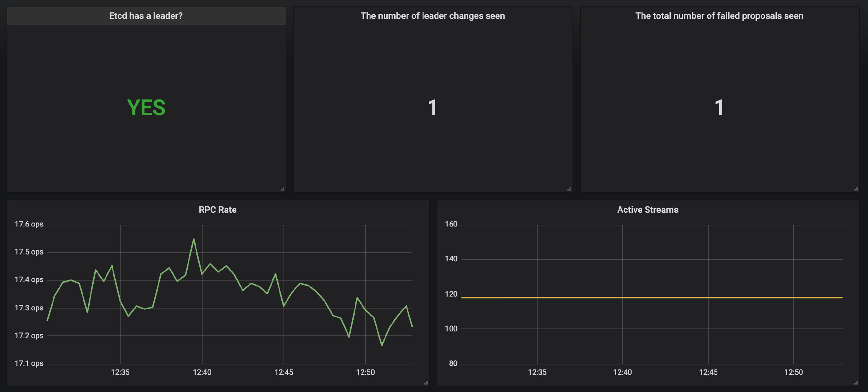Open 'The total number of failed proposals seen' menu

719,16
